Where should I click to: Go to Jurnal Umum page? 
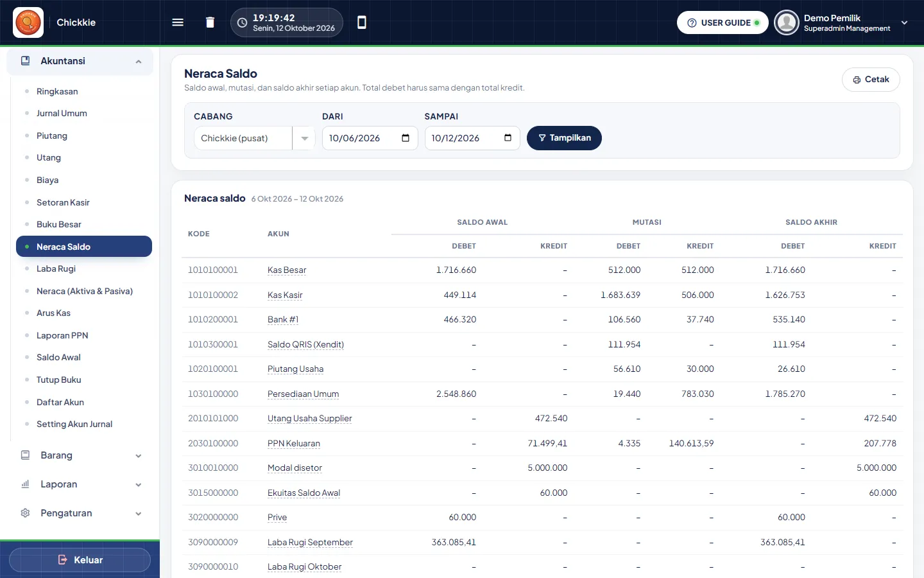[62, 113]
